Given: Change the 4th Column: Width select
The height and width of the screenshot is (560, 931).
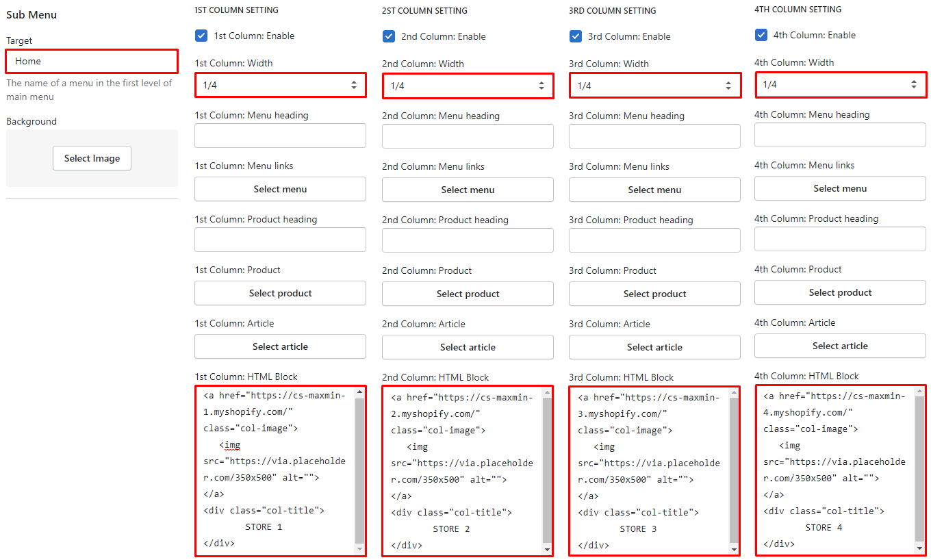Looking at the screenshot, I should coord(840,84).
